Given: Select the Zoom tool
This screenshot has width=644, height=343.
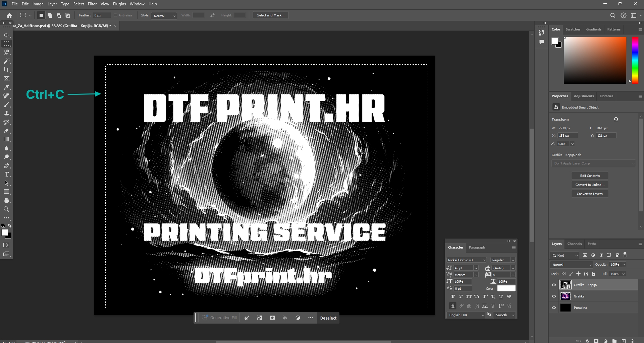Looking at the screenshot, I should (x=6, y=209).
